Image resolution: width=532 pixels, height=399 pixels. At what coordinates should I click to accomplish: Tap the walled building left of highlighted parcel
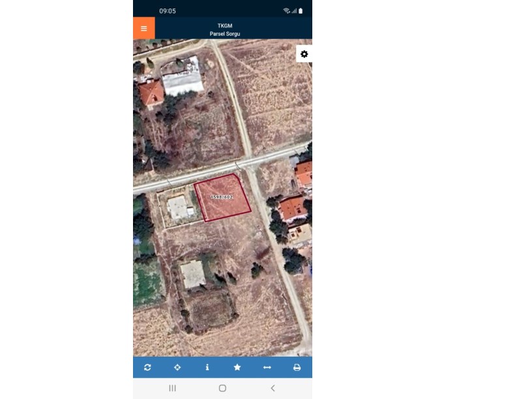(177, 209)
